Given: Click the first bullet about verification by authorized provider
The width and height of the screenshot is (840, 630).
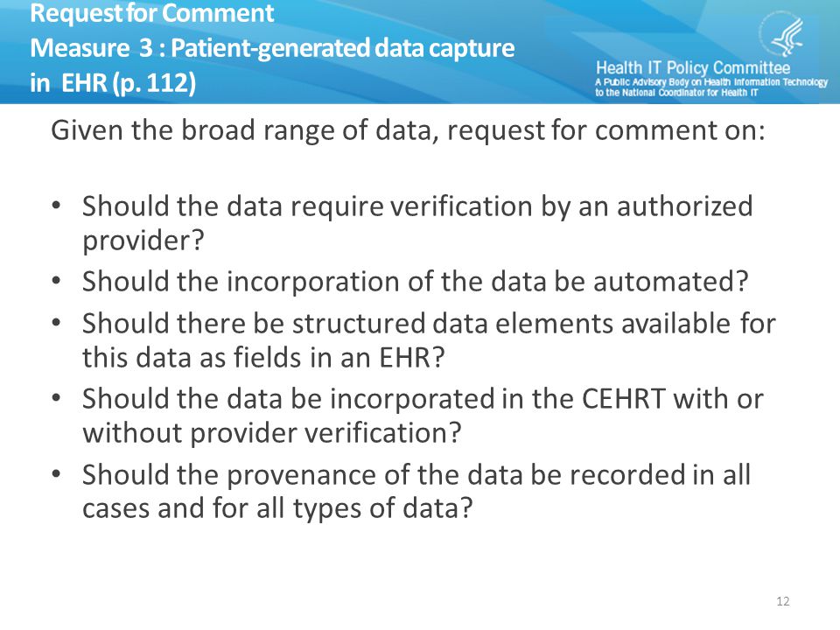Looking at the screenshot, I should [x=417, y=223].
